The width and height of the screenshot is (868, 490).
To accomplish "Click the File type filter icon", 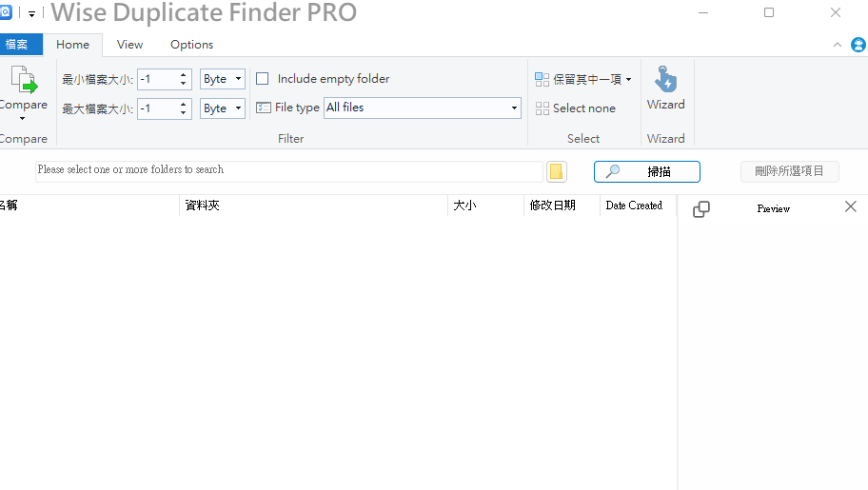I will coord(264,108).
